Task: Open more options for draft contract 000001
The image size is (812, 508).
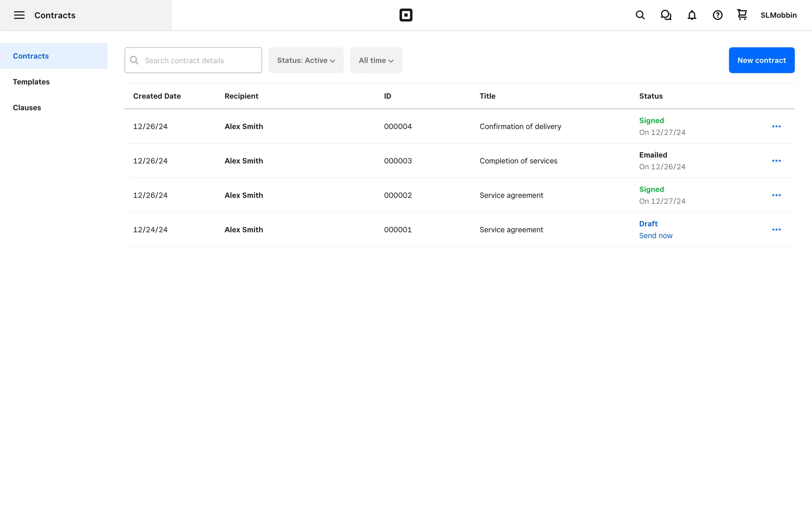Action: coord(776,229)
